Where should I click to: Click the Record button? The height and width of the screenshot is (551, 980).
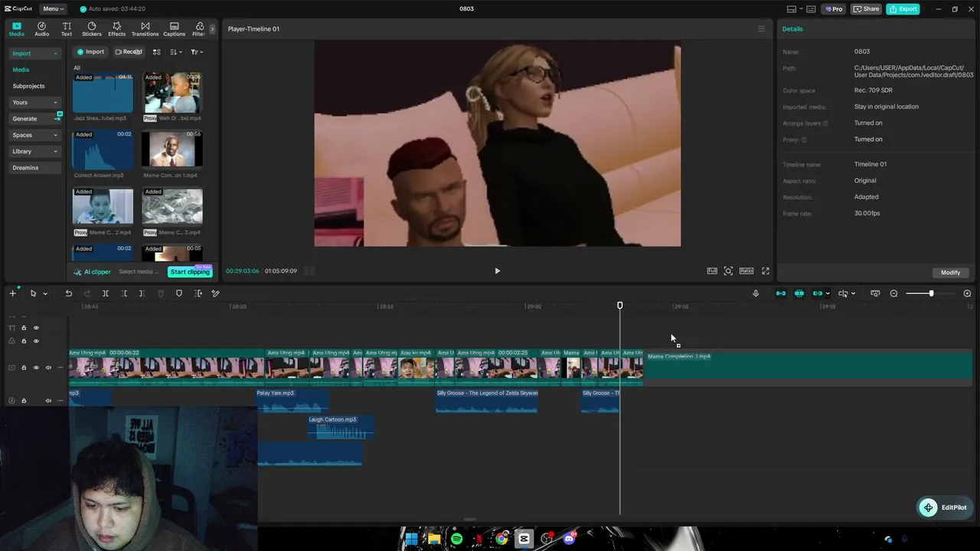click(x=129, y=52)
